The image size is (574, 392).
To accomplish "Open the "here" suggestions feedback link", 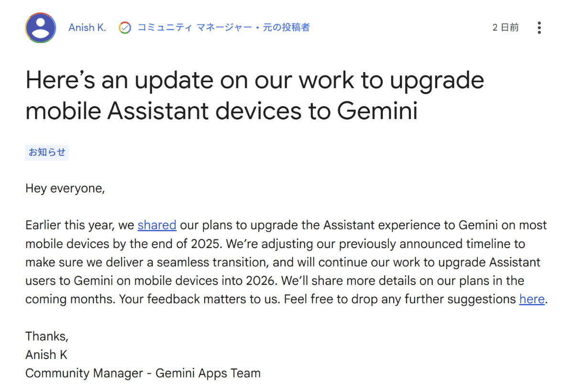I will click(x=531, y=299).
